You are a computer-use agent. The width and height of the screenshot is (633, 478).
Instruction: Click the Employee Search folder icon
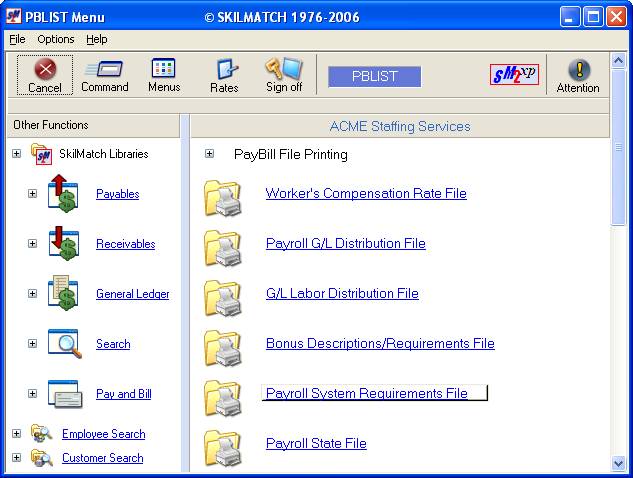[x=42, y=434]
